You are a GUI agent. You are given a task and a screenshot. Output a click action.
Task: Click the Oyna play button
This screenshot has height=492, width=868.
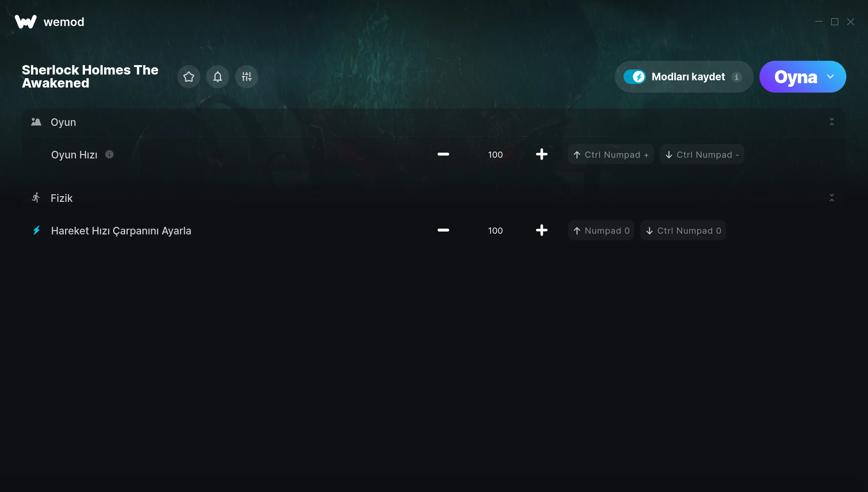[x=795, y=77]
